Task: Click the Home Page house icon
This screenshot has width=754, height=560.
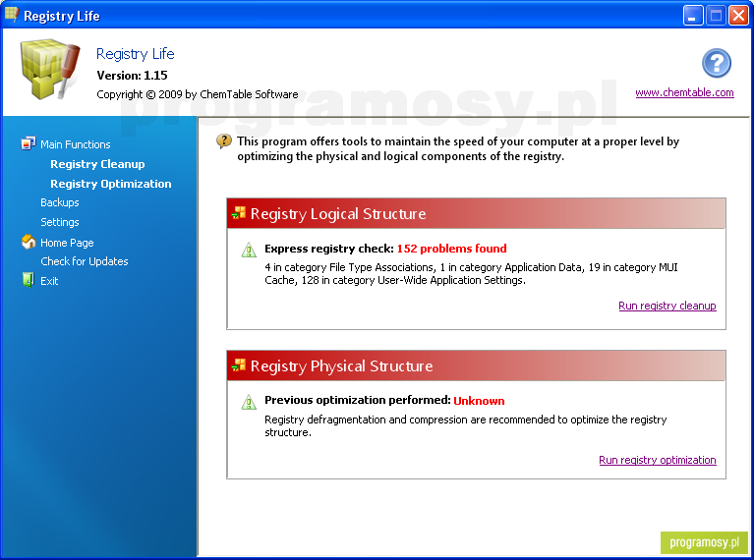Action: (x=29, y=242)
